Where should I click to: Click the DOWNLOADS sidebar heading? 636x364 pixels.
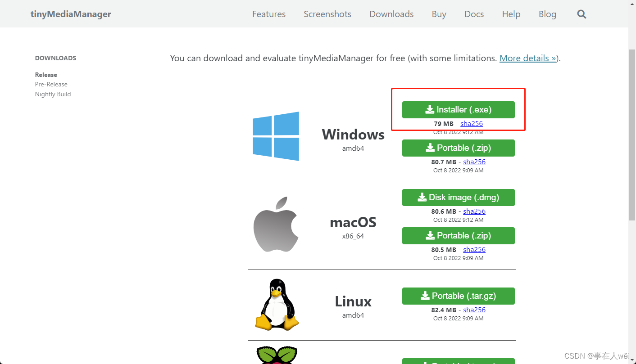coord(56,58)
